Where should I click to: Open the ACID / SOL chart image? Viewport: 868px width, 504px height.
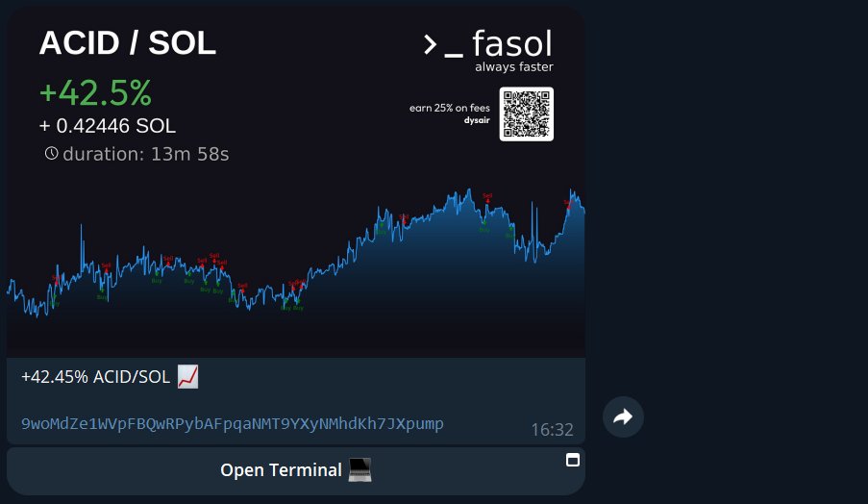(x=296, y=182)
